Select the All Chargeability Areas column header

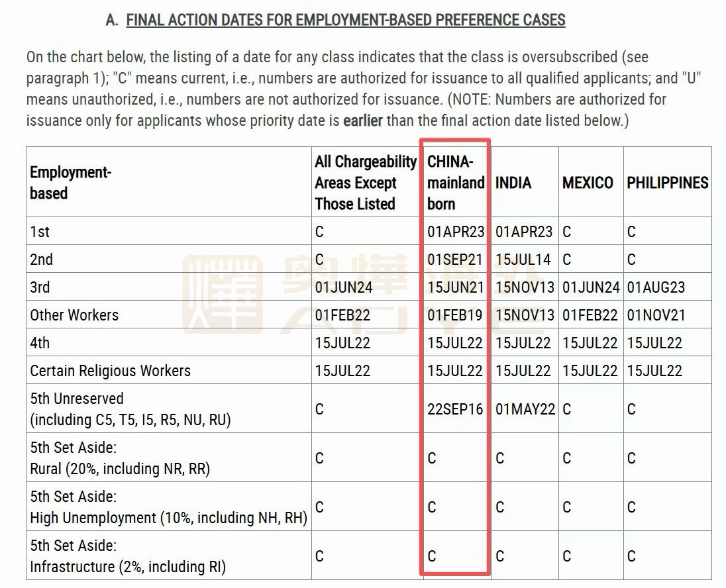click(366, 183)
